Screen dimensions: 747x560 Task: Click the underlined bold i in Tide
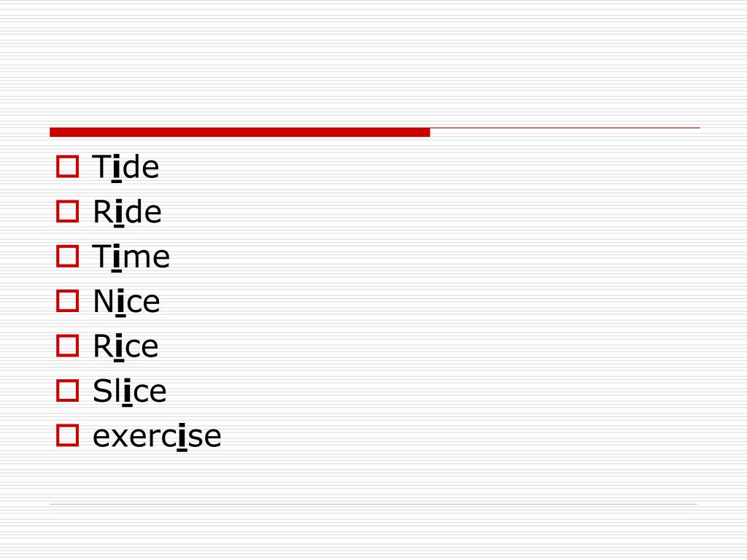point(117,168)
